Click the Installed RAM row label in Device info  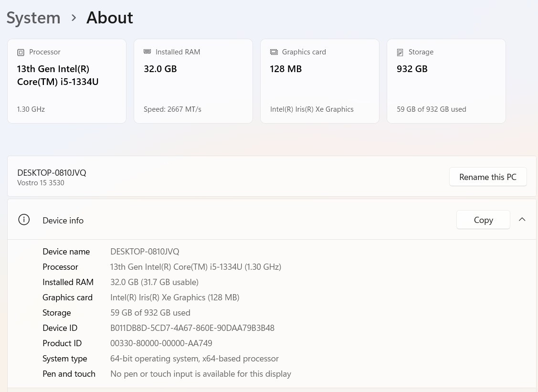pos(68,282)
